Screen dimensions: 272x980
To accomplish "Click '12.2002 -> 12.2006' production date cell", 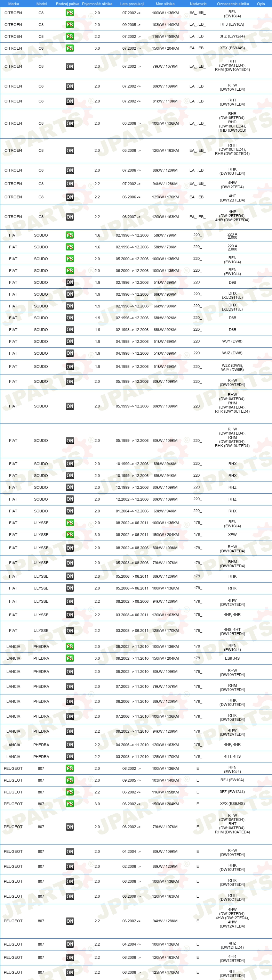I will click(x=132, y=499).
